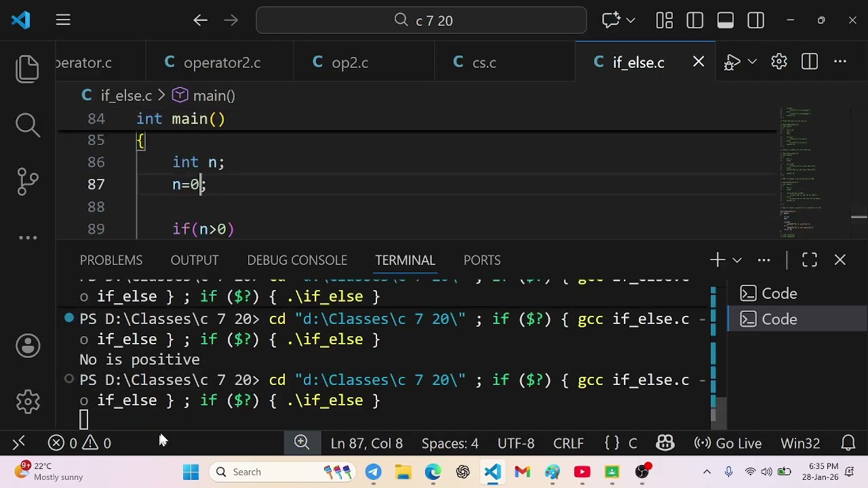Select the TERMINAL panel tab
Image resolution: width=868 pixels, height=488 pixels.
405,260
